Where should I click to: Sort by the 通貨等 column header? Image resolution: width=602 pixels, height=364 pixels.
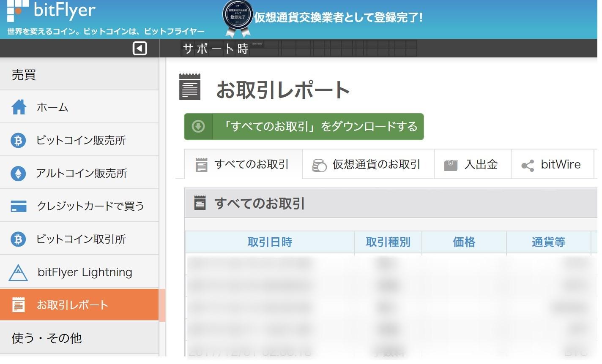tap(549, 242)
